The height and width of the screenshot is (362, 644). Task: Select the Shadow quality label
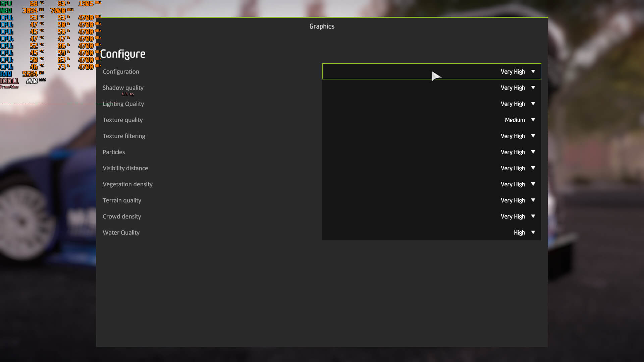coord(123,88)
